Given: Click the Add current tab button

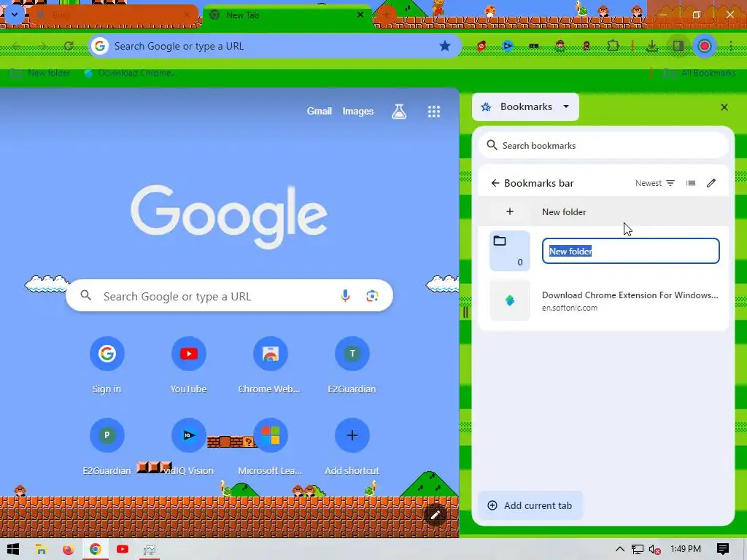Looking at the screenshot, I should (x=530, y=505).
